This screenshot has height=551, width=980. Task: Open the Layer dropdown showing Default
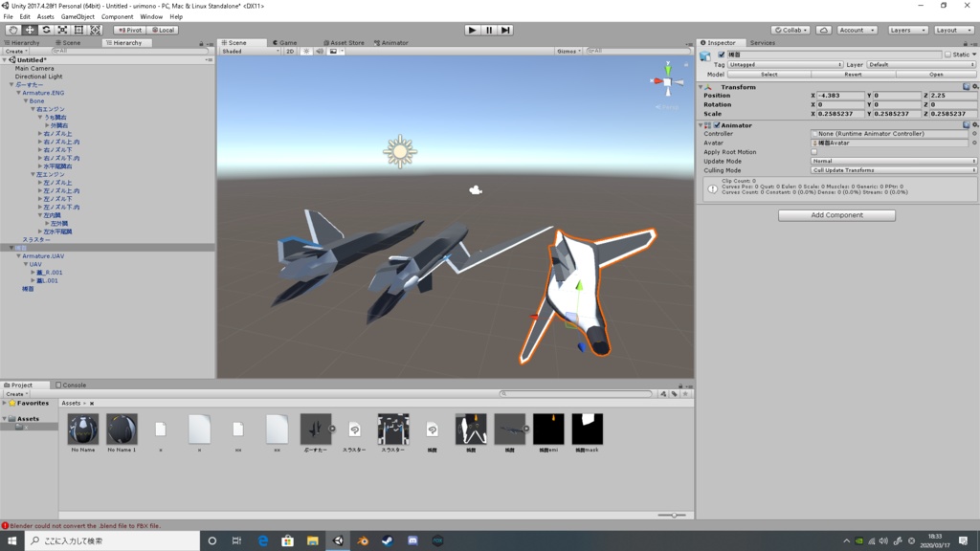click(922, 64)
